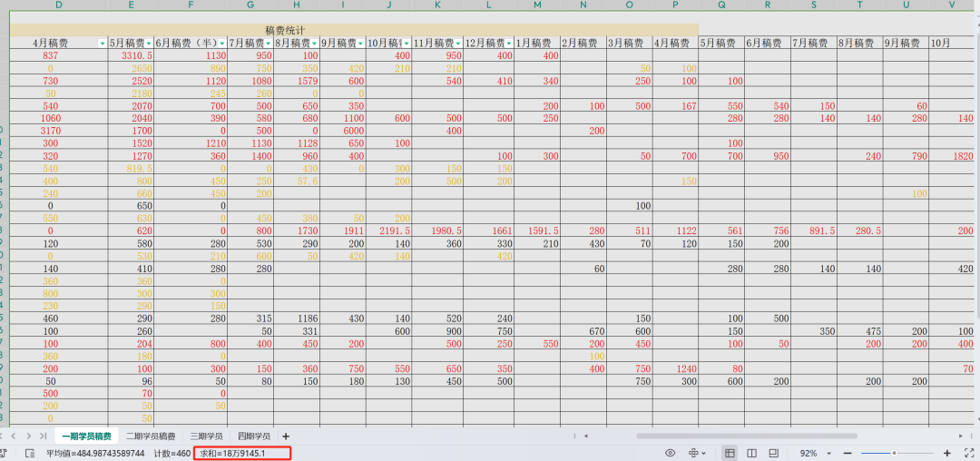Open filter dropdown for 10月稿费 column
Screen dimensions: 980x461
pyautogui.click(x=407, y=43)
